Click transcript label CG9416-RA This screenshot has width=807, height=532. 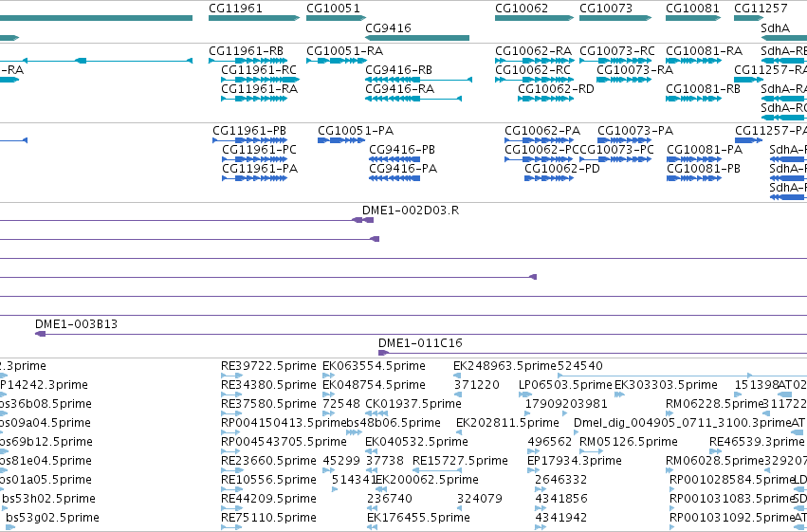tap(400, 88)
